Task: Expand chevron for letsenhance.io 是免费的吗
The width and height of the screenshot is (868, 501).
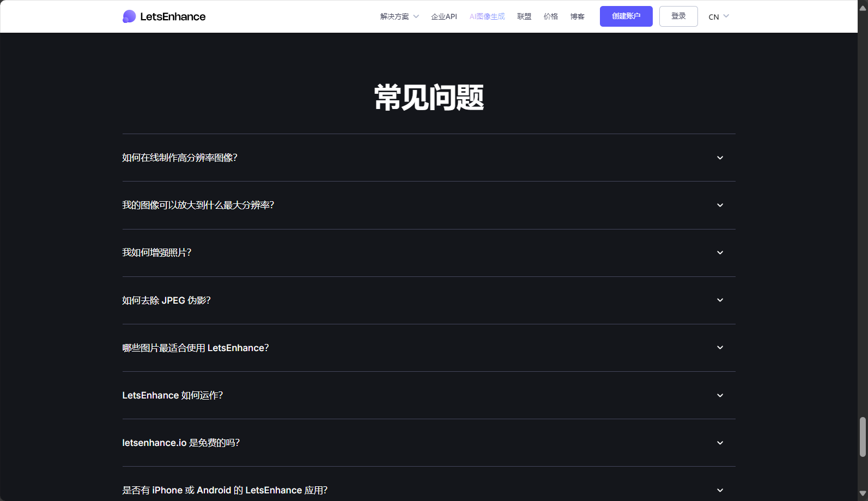Action: [x=720, y=443]
